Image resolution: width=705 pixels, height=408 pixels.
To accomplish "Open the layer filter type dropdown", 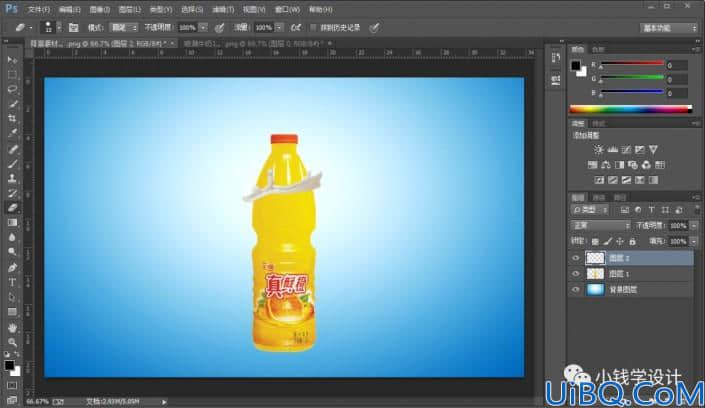I will [x=590, y=210].
